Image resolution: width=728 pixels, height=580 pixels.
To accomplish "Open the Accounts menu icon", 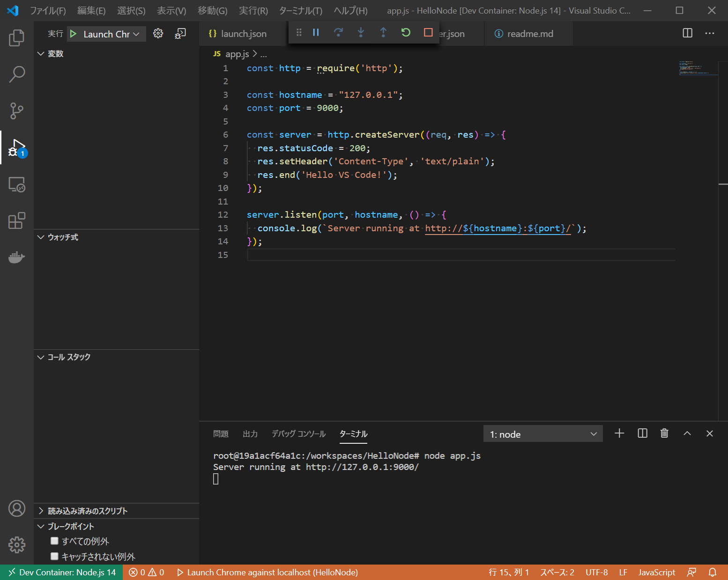I will (17, 508).
